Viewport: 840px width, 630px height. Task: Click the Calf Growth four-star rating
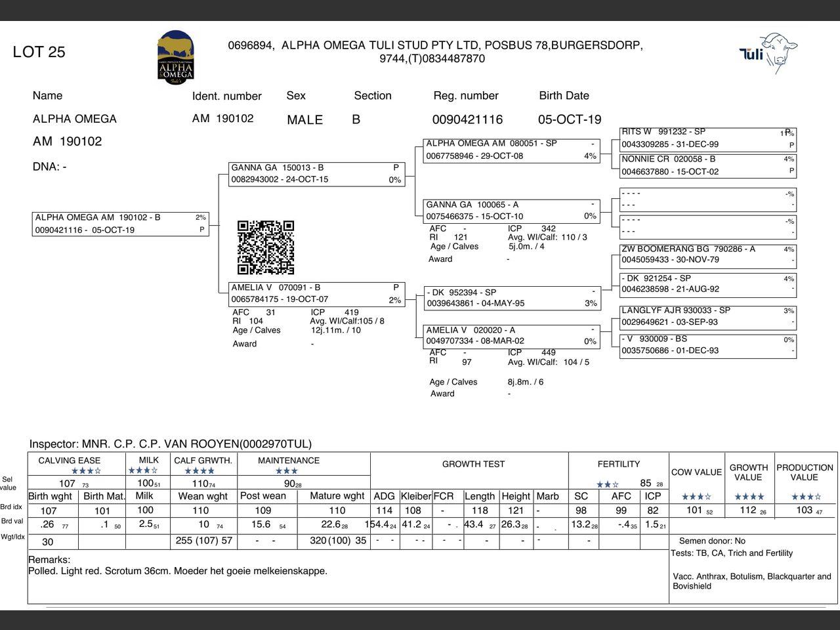click(199, 471)
